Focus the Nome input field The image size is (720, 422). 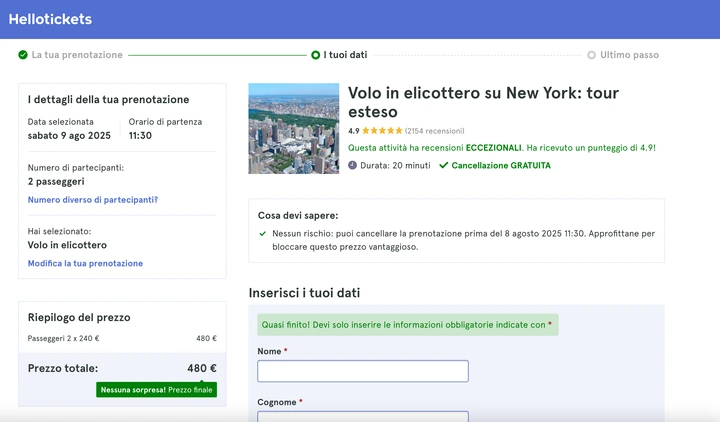362,371
